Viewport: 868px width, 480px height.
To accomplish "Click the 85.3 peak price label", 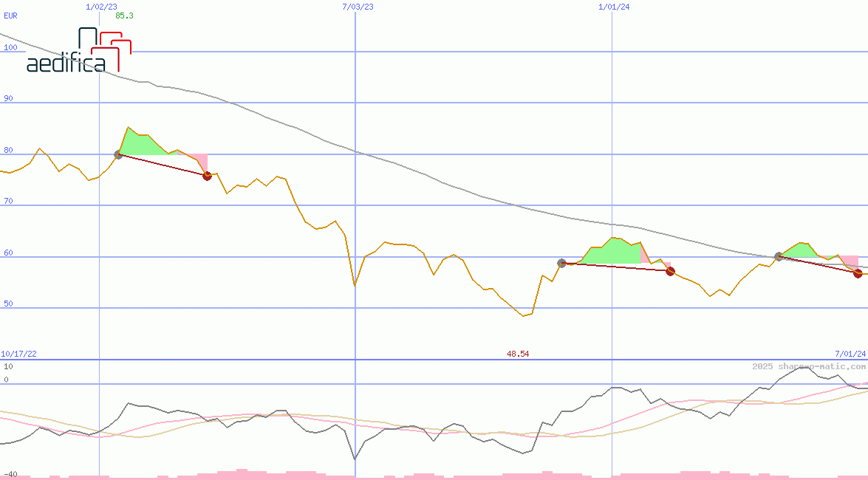I will coord(124,16).
